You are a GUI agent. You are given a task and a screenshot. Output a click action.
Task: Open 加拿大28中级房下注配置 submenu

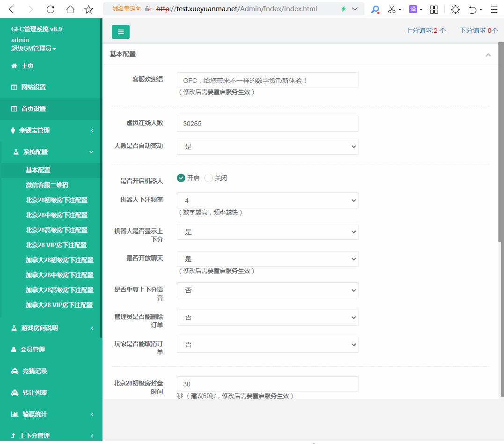pos(59,275)
